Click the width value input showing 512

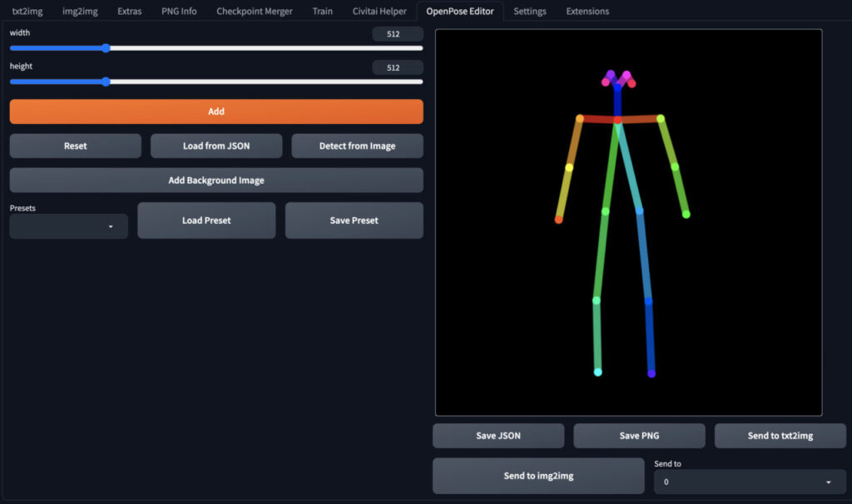[x=398, y=33]
